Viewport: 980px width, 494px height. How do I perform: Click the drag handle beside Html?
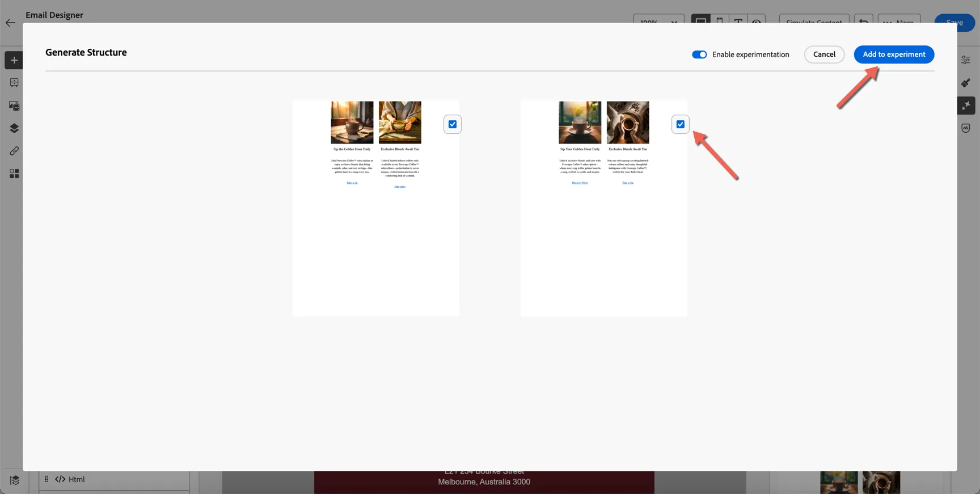pyautogui.click(x=47, y=479)
